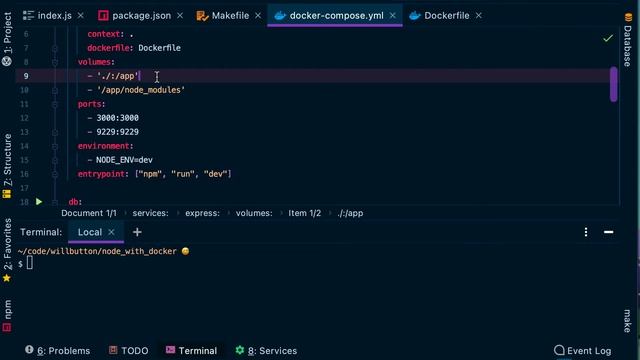Open the Database tool window

click(x=628, y=40)
